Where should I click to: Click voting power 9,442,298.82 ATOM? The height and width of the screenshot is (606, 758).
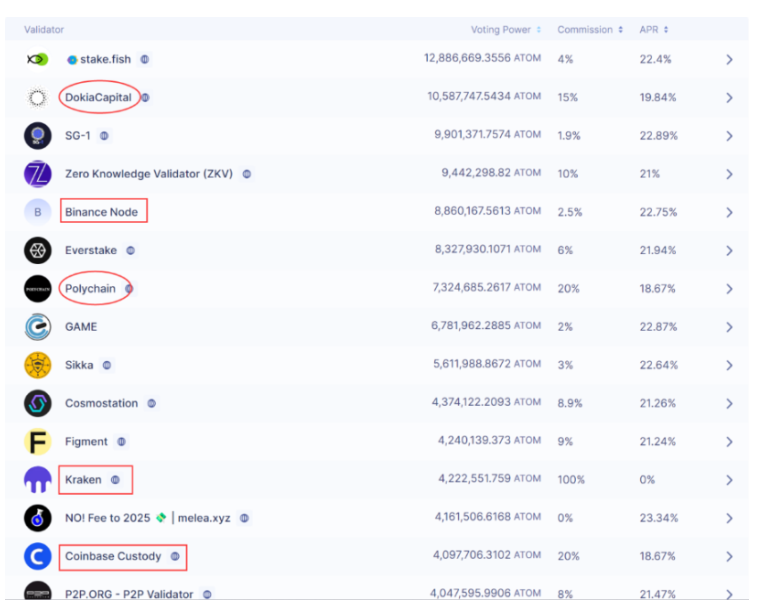[x=491, y=173]
